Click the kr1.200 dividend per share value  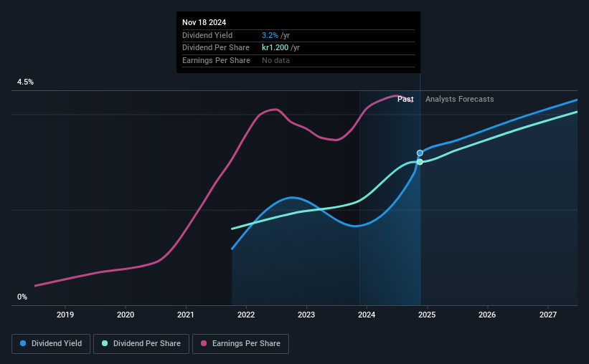[275, 48]
